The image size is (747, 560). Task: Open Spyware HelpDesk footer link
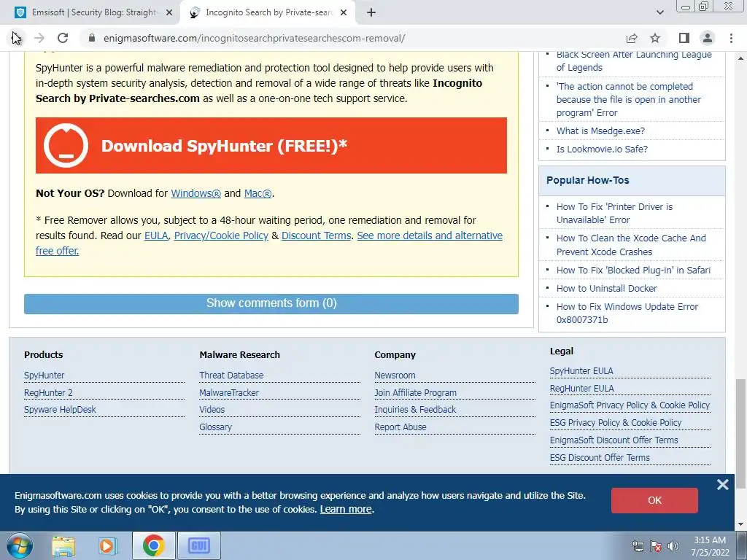point(60,410)
